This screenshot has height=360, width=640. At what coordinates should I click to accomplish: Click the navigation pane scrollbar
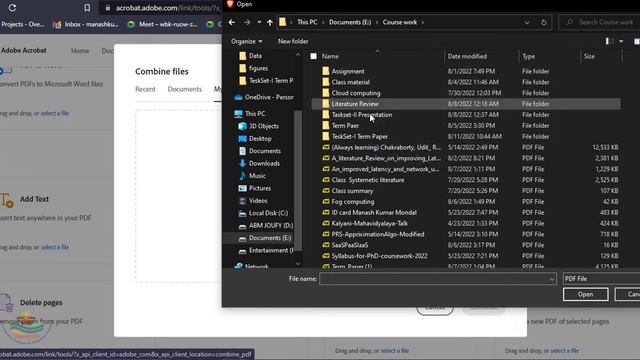298,180
